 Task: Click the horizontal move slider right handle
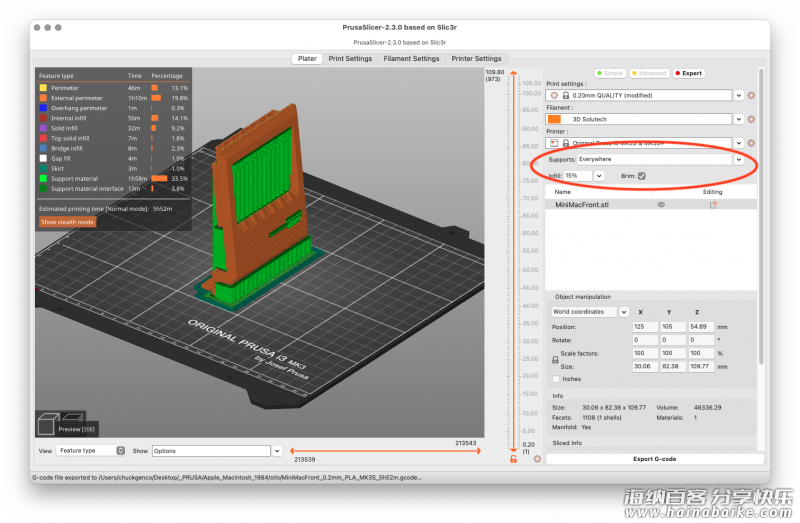(x=479, y=451)
